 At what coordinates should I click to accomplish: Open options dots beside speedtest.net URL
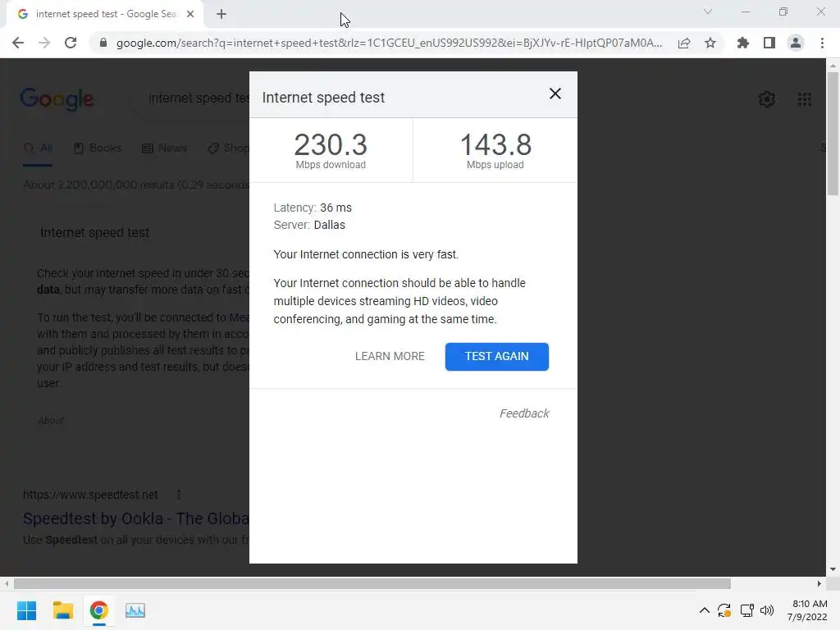pyautogui.click(x=178, y=495)
